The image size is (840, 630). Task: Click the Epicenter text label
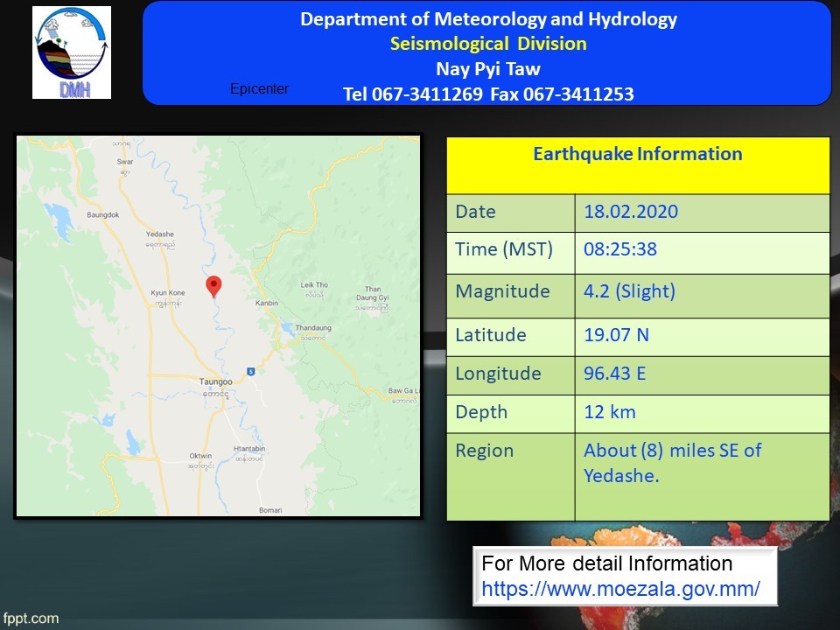(x=259, y=89)
